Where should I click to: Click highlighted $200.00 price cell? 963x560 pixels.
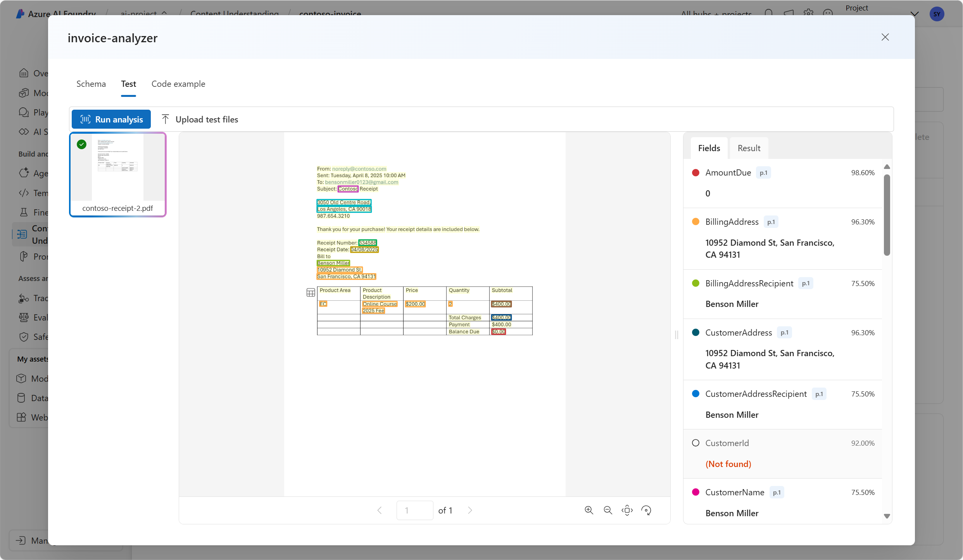pos(415,304)
